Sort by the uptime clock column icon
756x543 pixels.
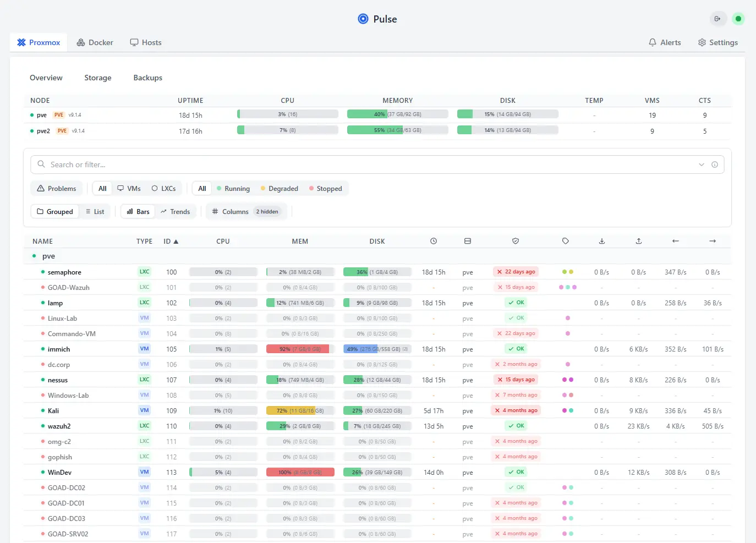(434, 241)
